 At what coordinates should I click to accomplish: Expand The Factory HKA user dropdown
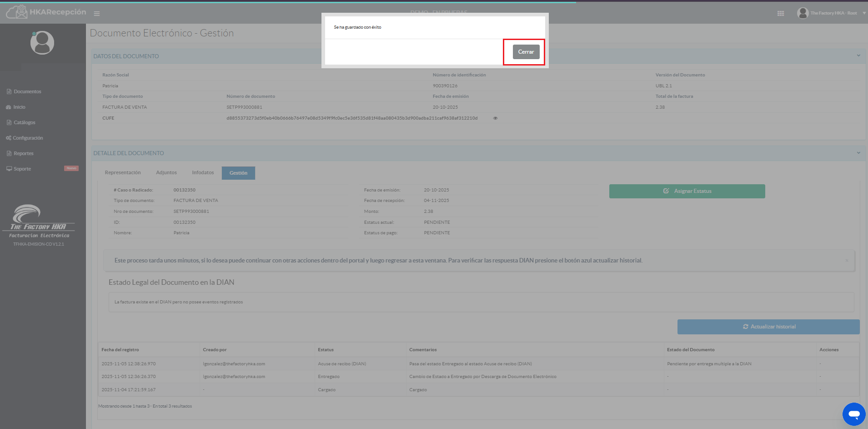tap(863, 13)
